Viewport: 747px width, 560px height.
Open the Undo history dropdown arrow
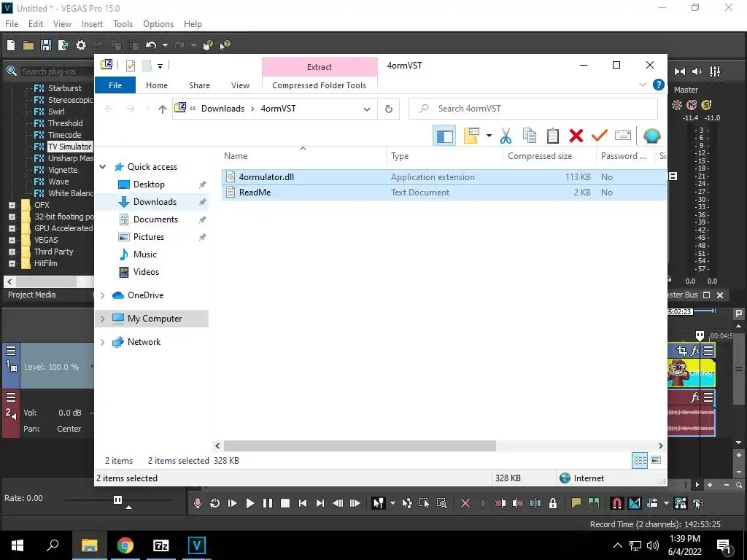pos(165,45)
